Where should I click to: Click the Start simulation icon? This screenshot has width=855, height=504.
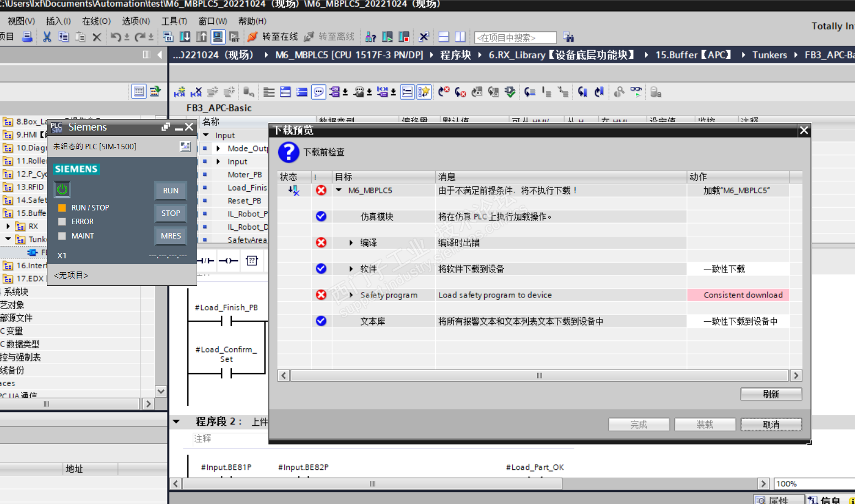click(x=218, y=37)
